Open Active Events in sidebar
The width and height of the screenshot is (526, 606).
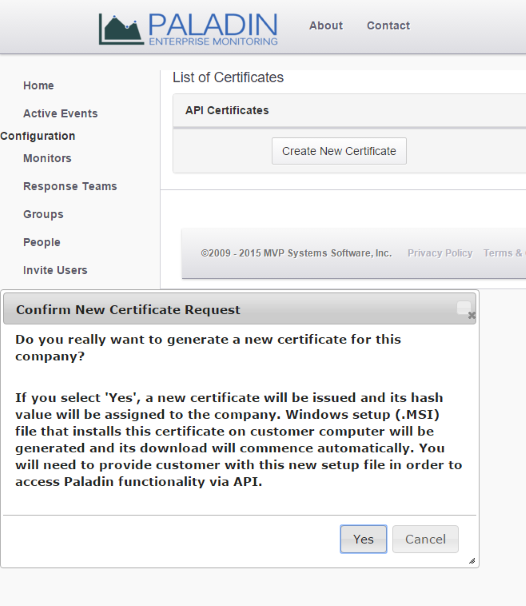[60, 113]
